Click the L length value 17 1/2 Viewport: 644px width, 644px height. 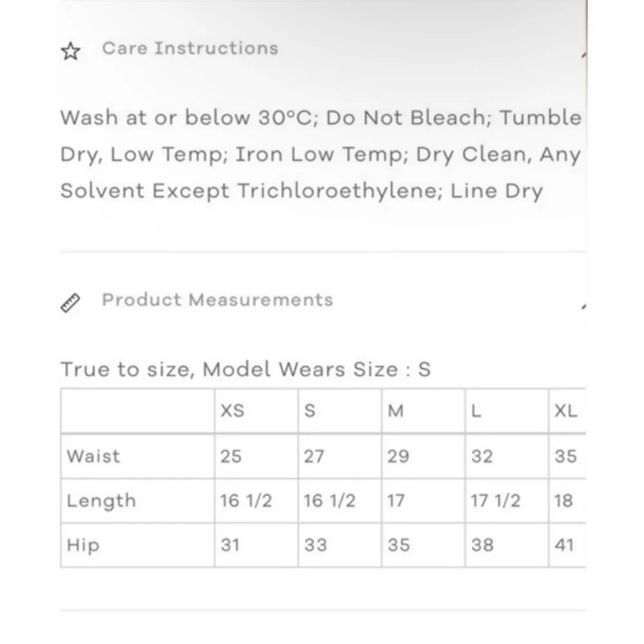[x=495, y=501]
